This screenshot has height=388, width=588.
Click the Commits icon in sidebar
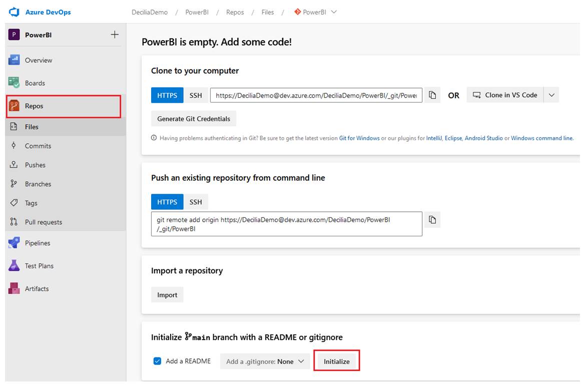14,146
